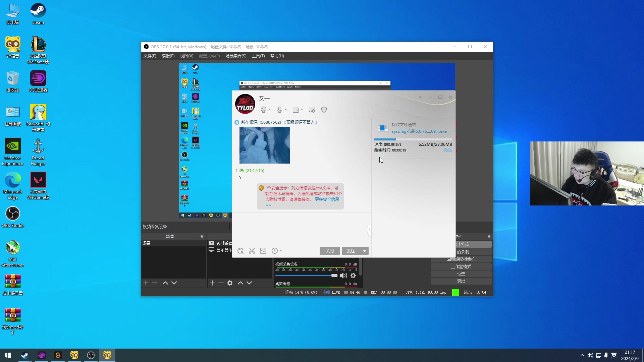Click the insert image icon in chat
Screen dimensions: 644x362
tap(263, 251)
